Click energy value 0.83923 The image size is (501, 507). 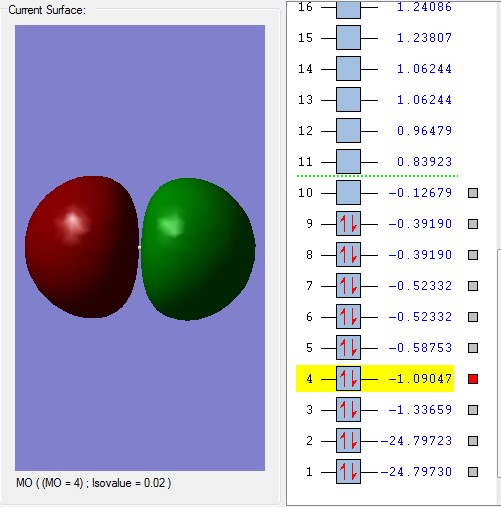tap(424, 162)
